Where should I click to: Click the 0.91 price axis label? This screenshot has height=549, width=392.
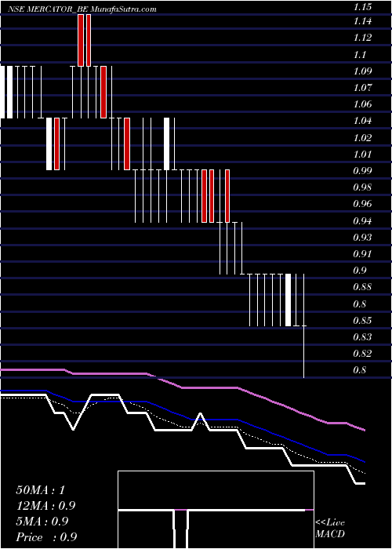(362, 254)
